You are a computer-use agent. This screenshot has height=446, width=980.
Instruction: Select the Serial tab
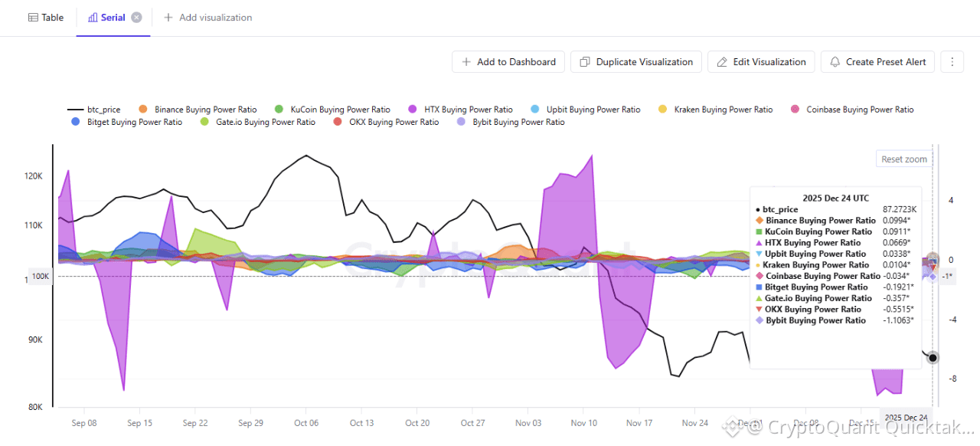[x=113, y=18]
